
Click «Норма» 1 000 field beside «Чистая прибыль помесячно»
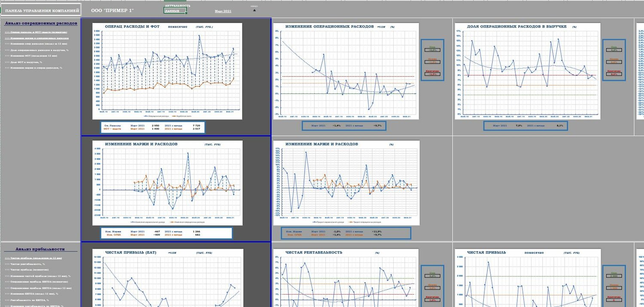pos(614,288)
